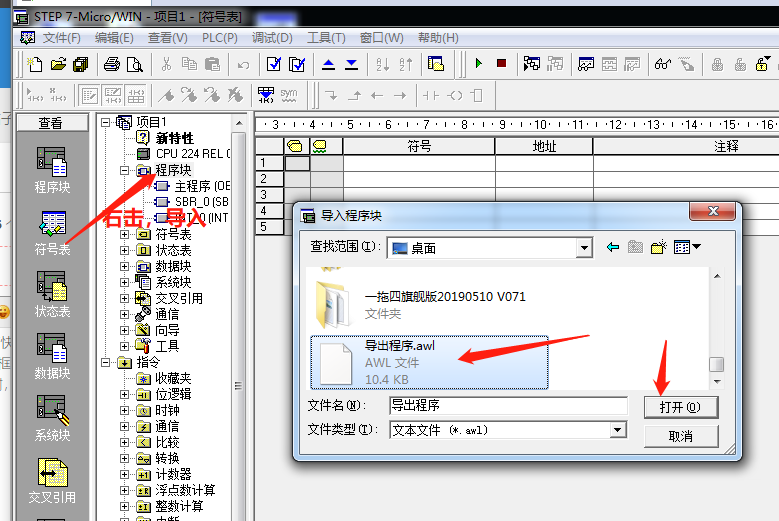Open print preview magnifier icon

(x=135, y=64)
